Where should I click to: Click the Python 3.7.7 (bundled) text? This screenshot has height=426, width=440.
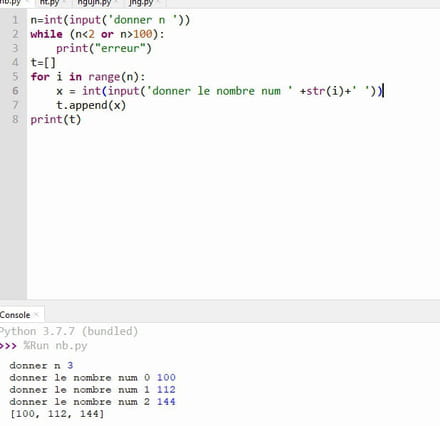coord(68,331)
